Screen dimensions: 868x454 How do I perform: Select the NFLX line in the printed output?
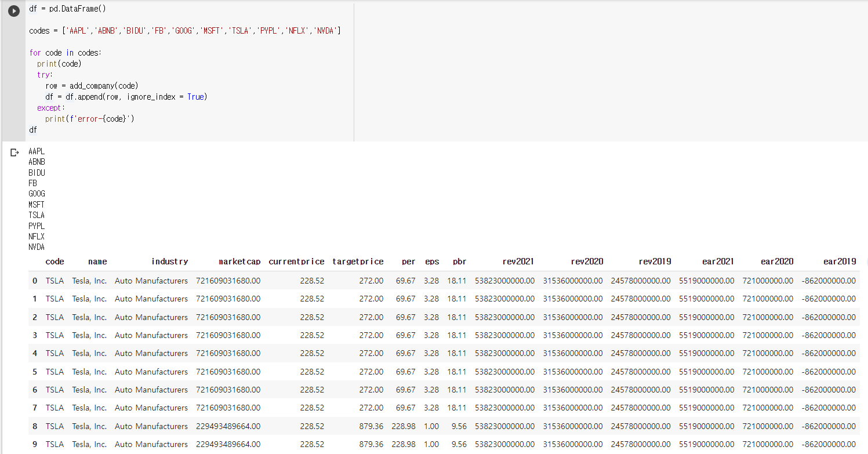(x=37, y=237)
